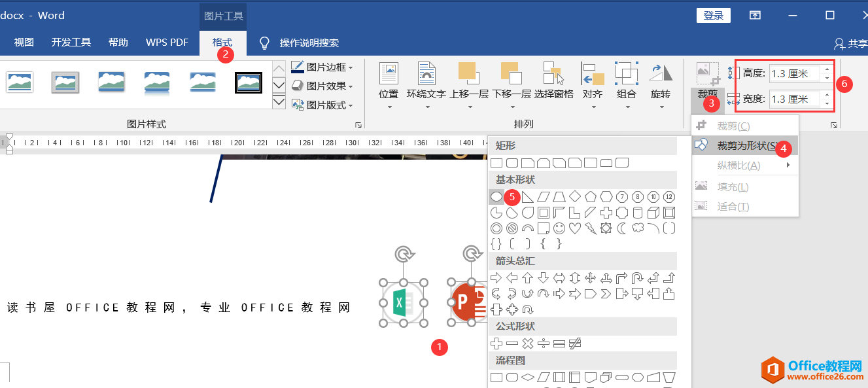Open the 开发工具 tab
Image resolution: width=868 pixels, height=388 pixels.
point(71,43)
